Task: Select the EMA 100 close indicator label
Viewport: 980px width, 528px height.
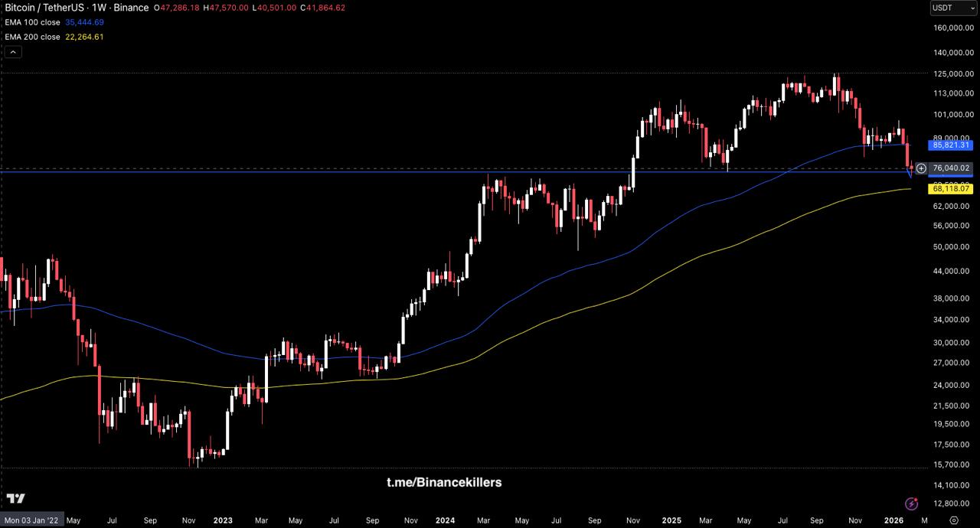Action: pos(32,22)
